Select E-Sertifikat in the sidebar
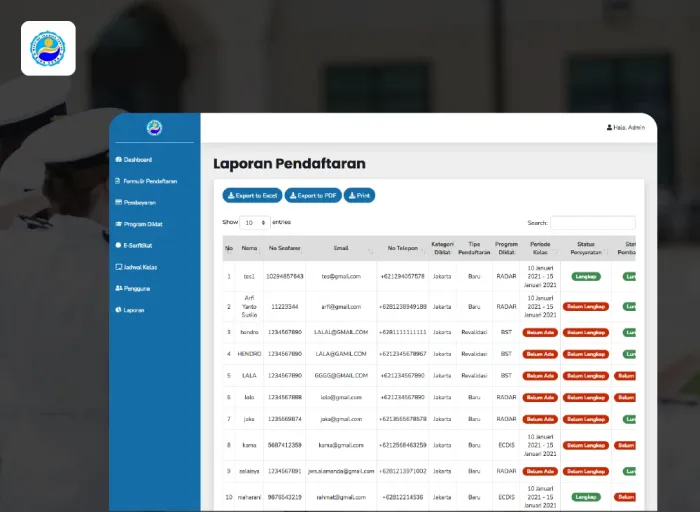700x512 pixels. [133, 246]
